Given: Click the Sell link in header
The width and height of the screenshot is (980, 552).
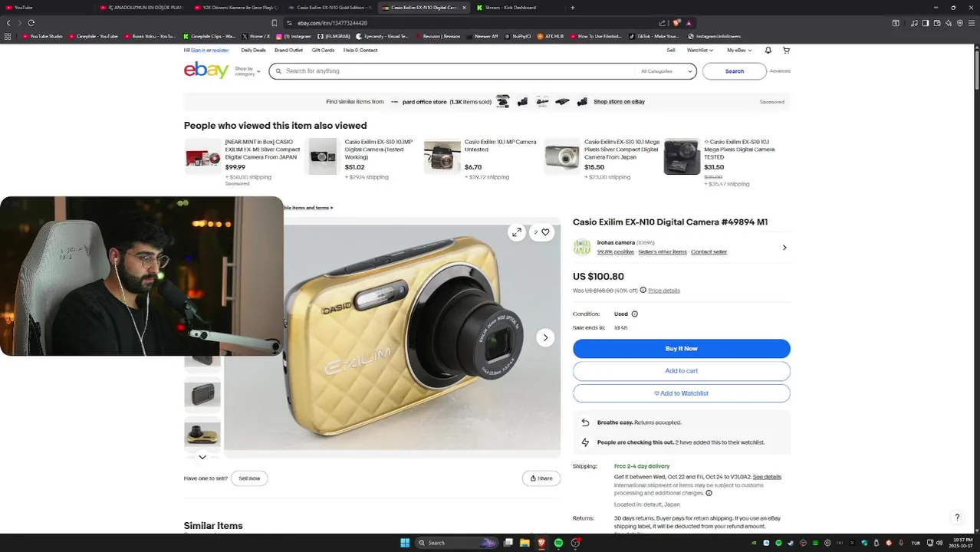Looking at the screenshot, I should (x=671, y=50).
